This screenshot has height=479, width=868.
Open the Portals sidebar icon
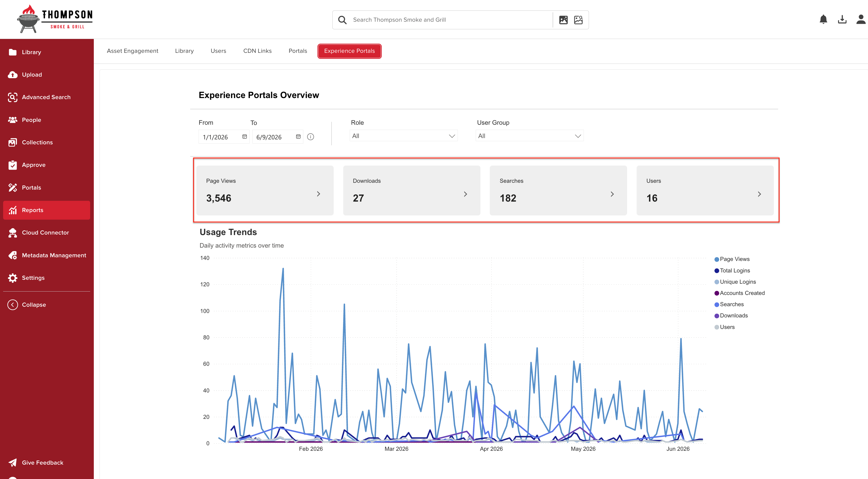pos(13,187)
